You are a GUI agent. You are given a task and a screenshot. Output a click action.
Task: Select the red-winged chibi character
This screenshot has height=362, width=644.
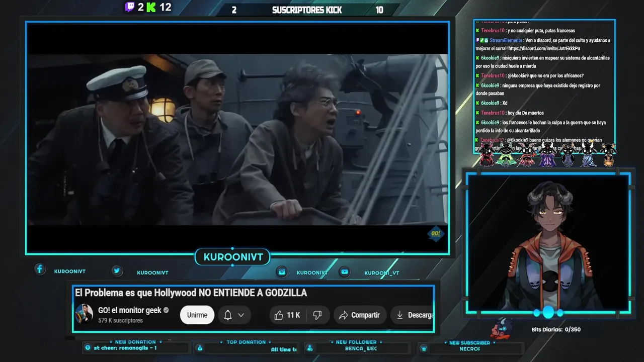pyautogui.click(x=487, y=154)
